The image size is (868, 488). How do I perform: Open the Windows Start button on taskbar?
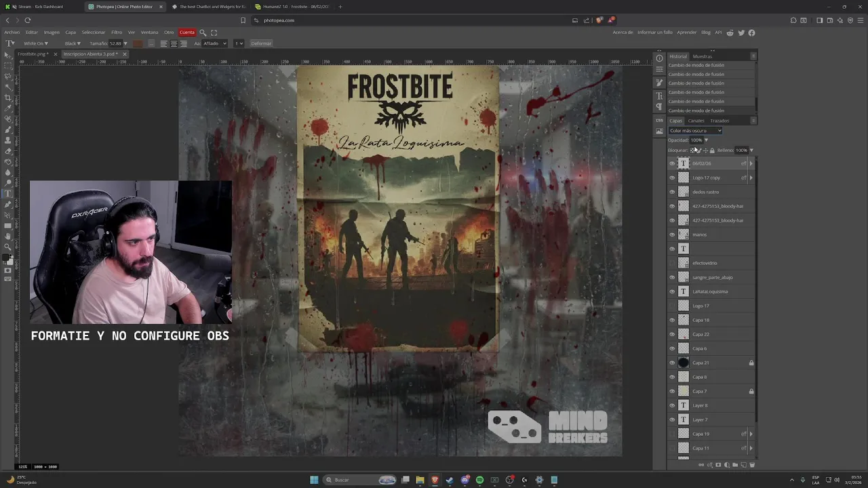click(x=314, y=480)
